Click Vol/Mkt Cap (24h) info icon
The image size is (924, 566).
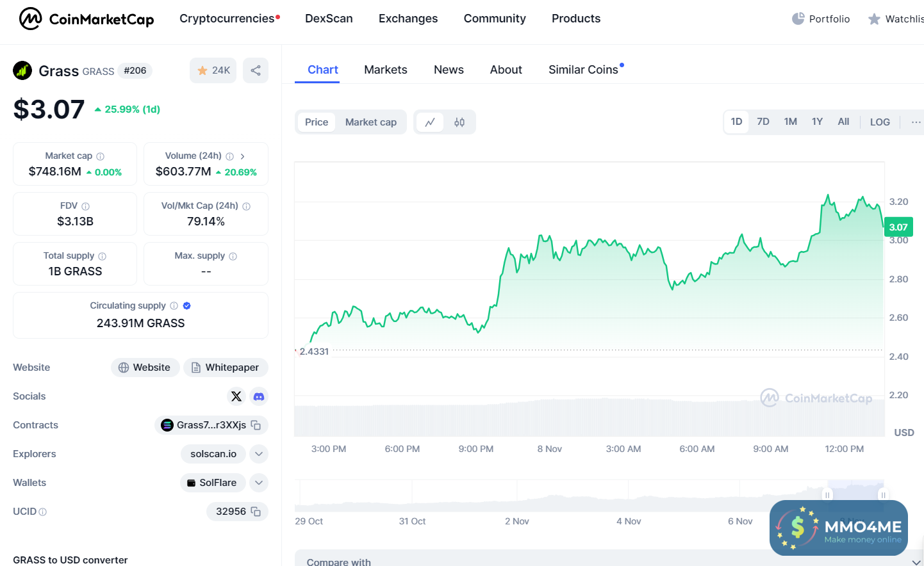246,206
